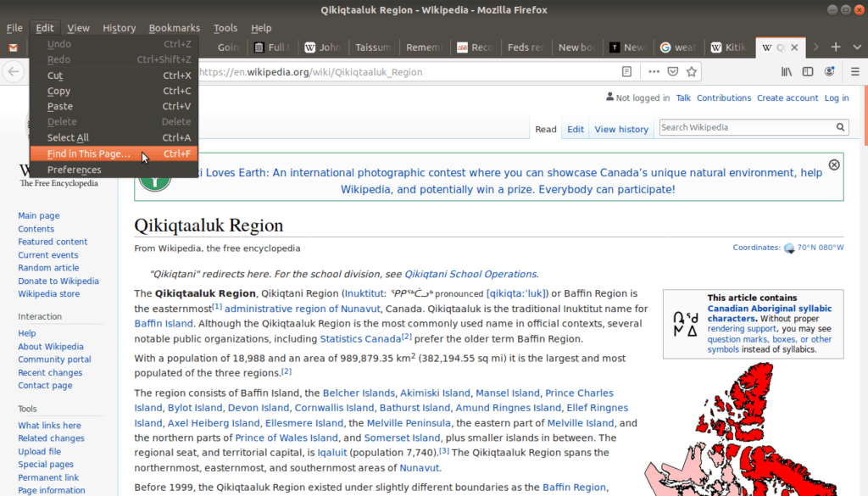The image size is (868, 496).
Task: Open Firefox account icon
Action: click(829, 71)
